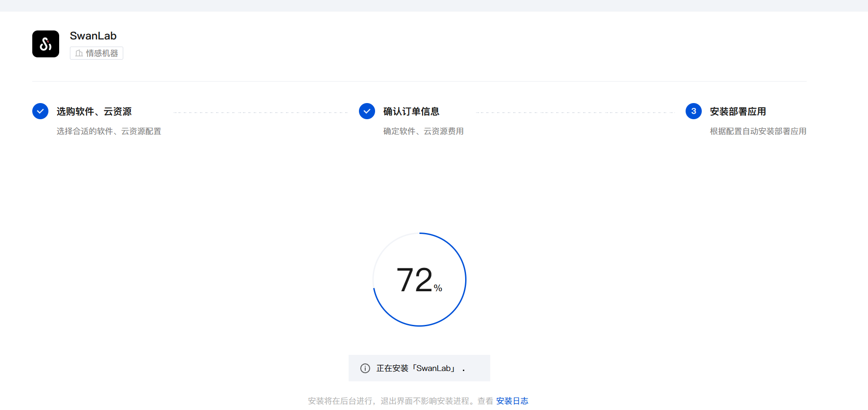868x410 pixels.
Task: Select the 安装部署应用 step title
Action: click(738, 112)
